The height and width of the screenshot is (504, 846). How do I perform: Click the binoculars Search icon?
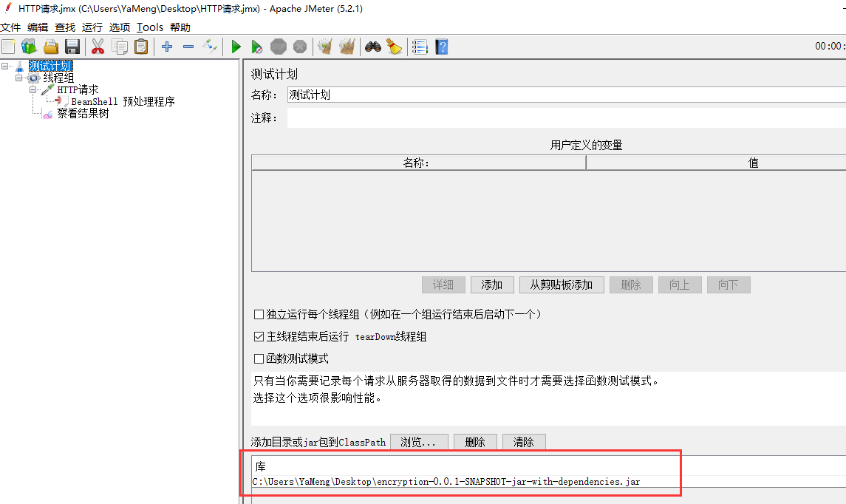[373, 47]
